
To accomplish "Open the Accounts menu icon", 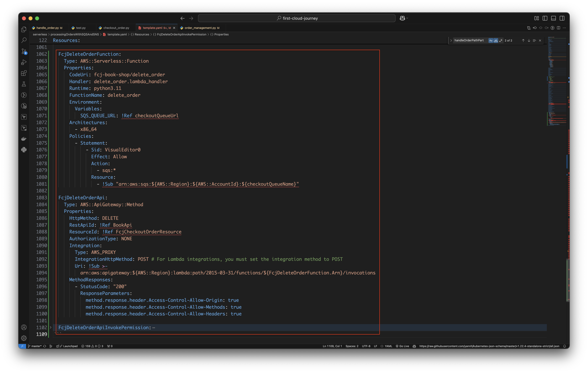I will [x=24, y=327].
